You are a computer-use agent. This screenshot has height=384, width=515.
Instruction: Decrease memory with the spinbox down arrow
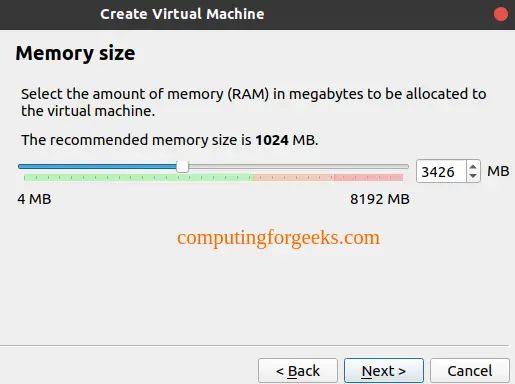(473, 176)
